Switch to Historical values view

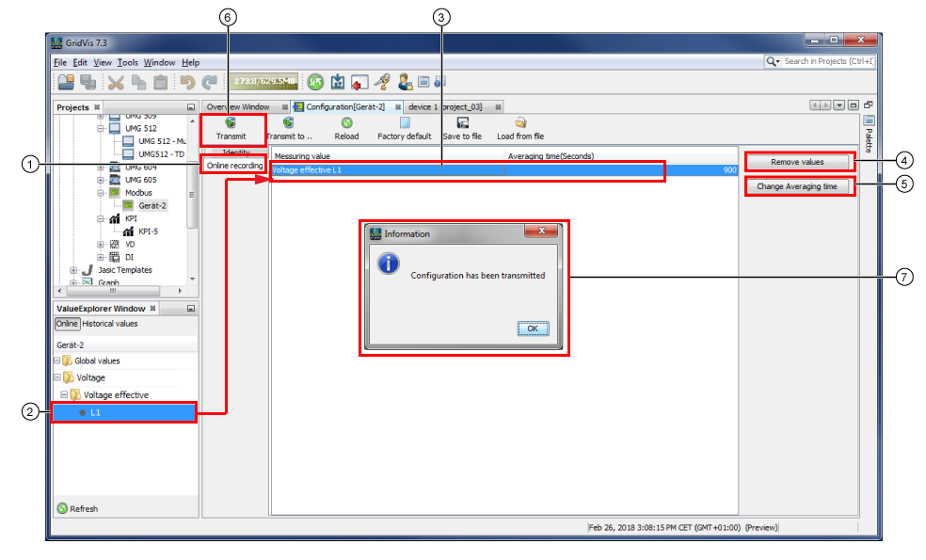(109, 324)
